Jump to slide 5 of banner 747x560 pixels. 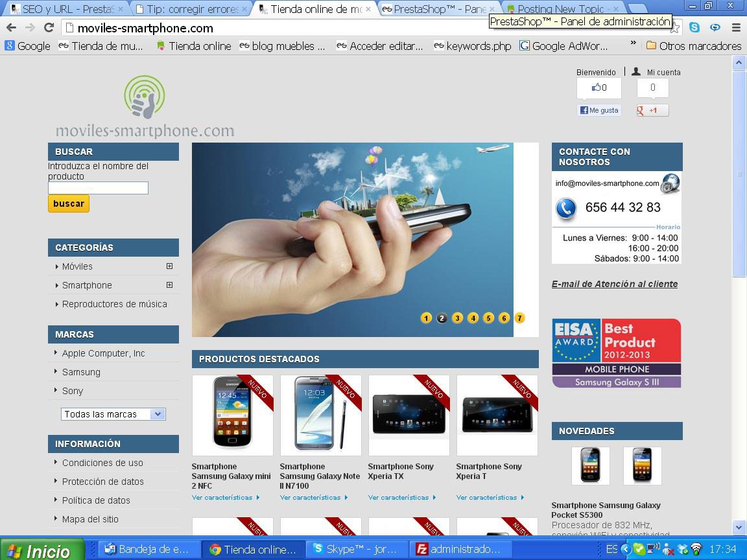click(488, 318)
